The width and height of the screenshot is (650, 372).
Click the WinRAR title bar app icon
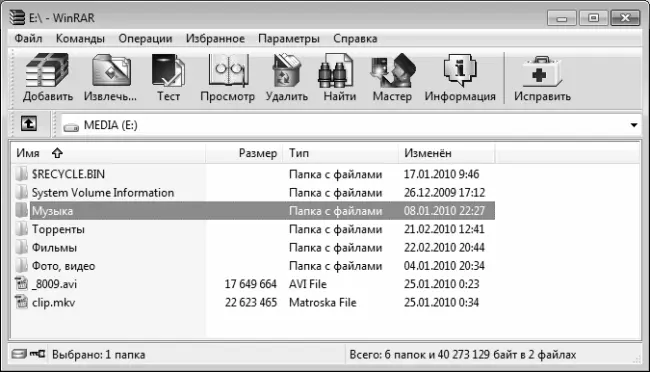[x=17, y=17]
